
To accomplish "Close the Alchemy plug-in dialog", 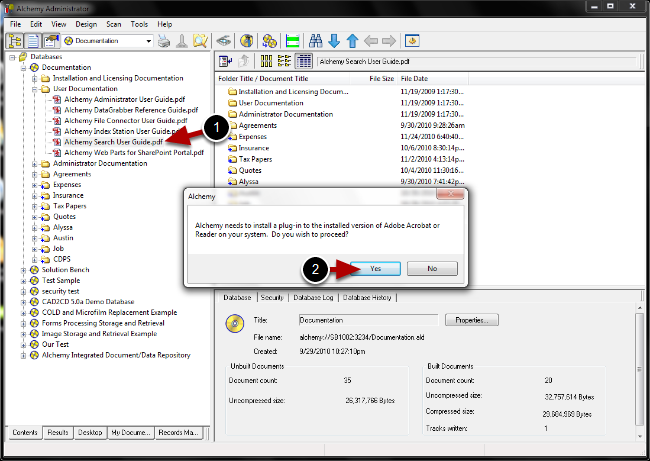I will pyautogui.click(x=450, y=194).
